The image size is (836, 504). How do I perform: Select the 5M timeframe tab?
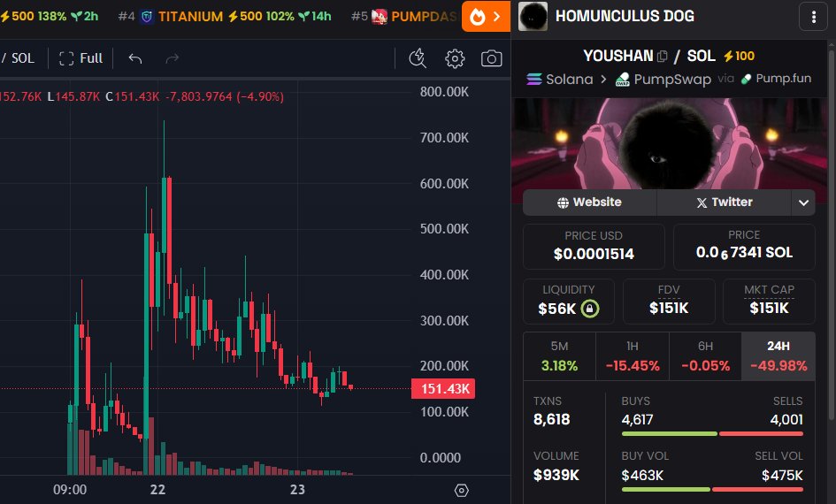[x=559, y=356]
